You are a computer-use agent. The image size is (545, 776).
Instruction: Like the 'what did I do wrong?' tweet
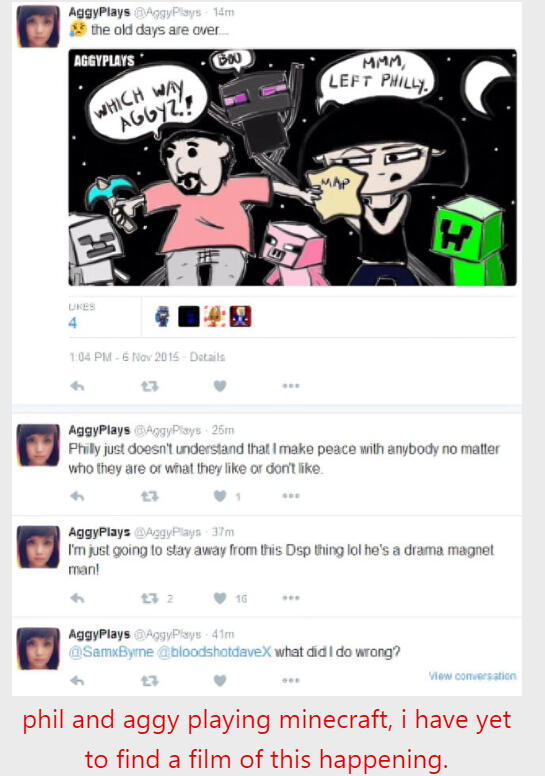click(220, 681)
